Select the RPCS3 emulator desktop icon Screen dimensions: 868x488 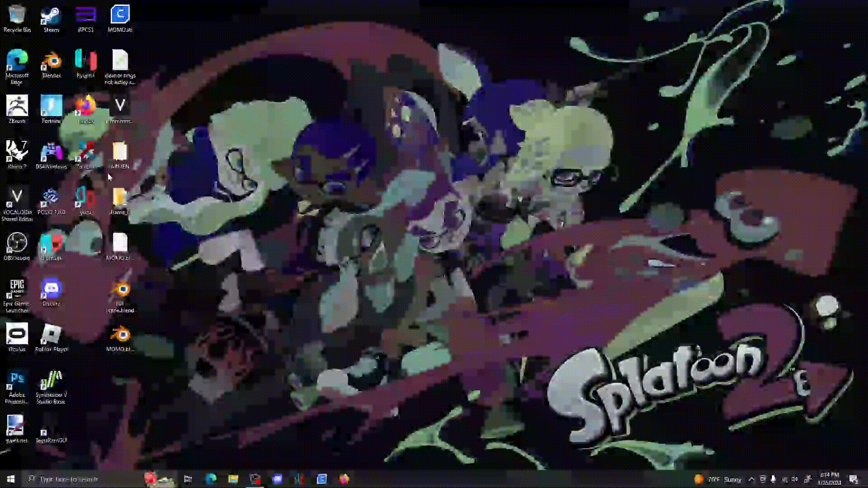tap(85, 19)
